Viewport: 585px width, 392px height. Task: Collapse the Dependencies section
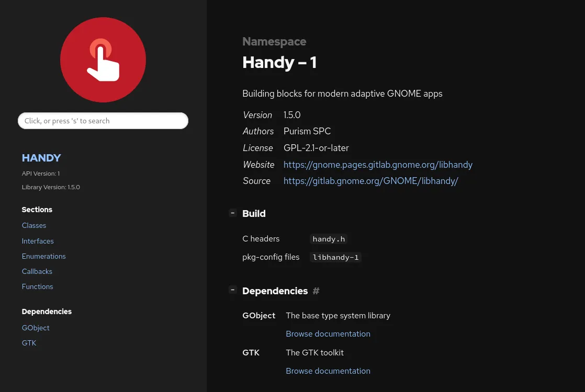(x=233, y=290)
